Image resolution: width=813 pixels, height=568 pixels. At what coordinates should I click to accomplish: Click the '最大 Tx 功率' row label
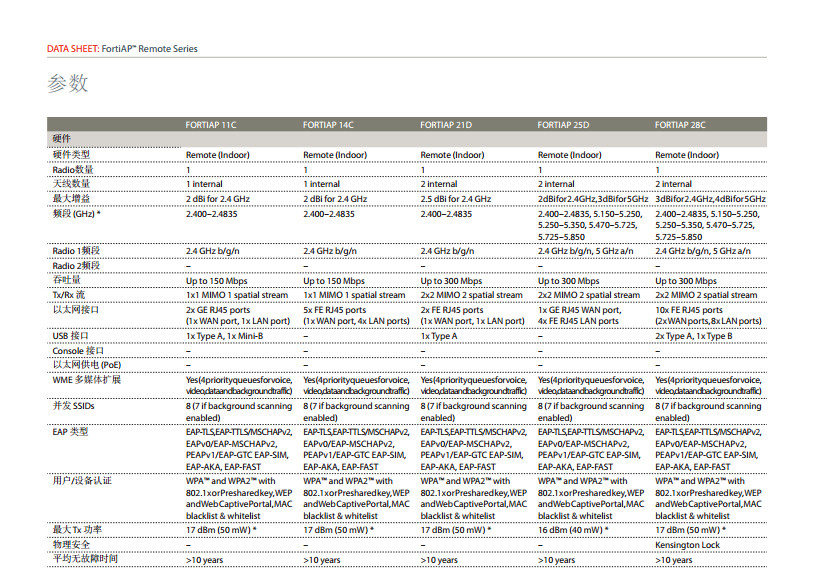coord(77,530)
